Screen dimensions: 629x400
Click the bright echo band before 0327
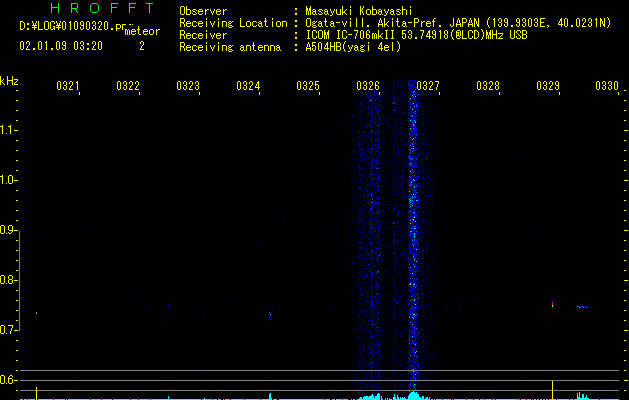tap(414, 237)
